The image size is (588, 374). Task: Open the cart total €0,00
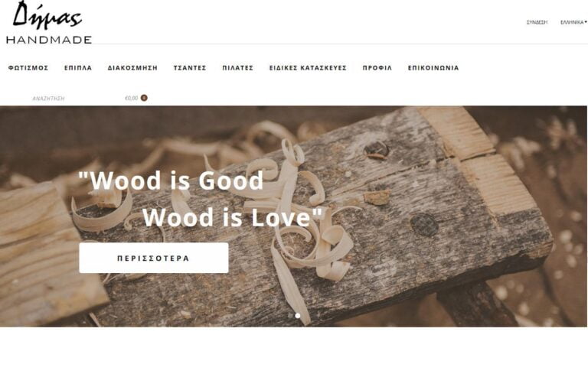tap(131, 98)
